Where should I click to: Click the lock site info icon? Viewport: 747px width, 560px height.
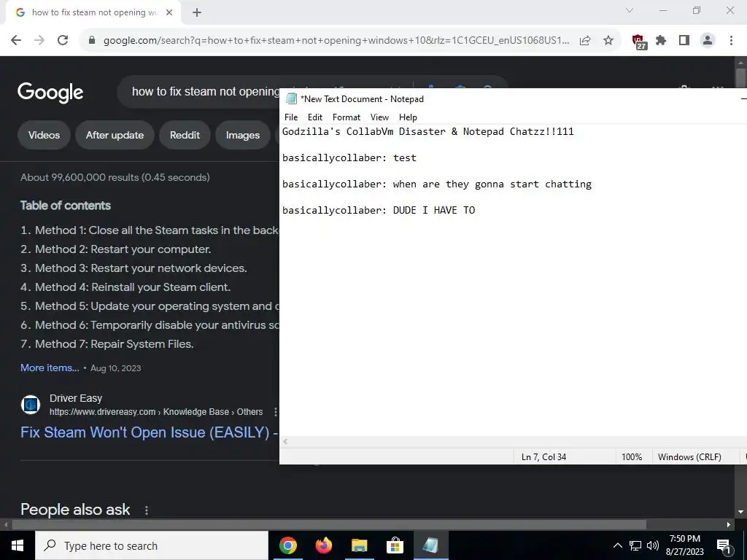(93, 40)
